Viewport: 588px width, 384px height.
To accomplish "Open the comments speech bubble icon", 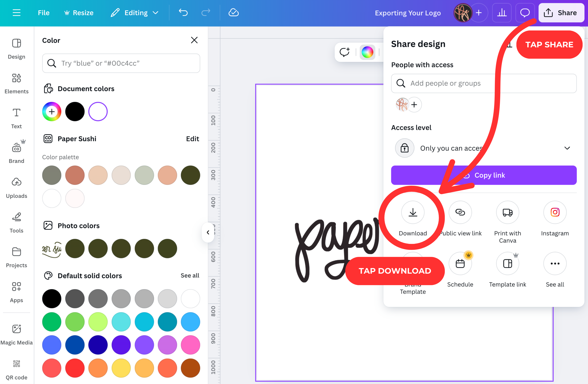I will click(525, 13).
